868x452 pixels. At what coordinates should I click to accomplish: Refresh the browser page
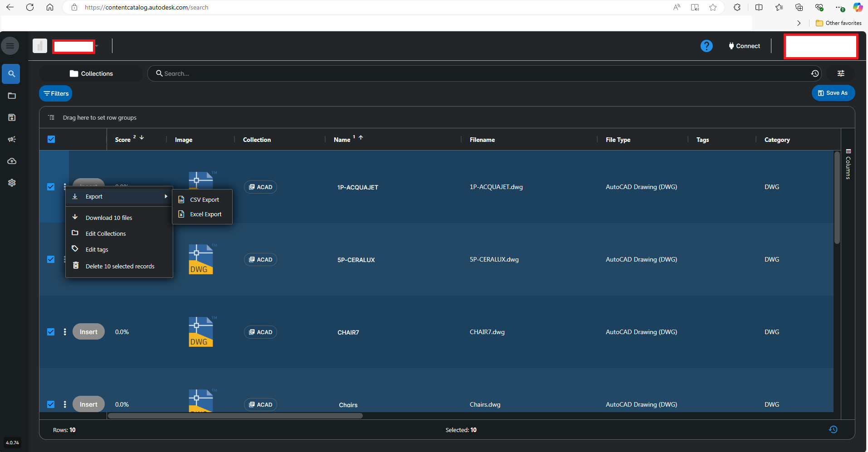click(x=30, y=7)
